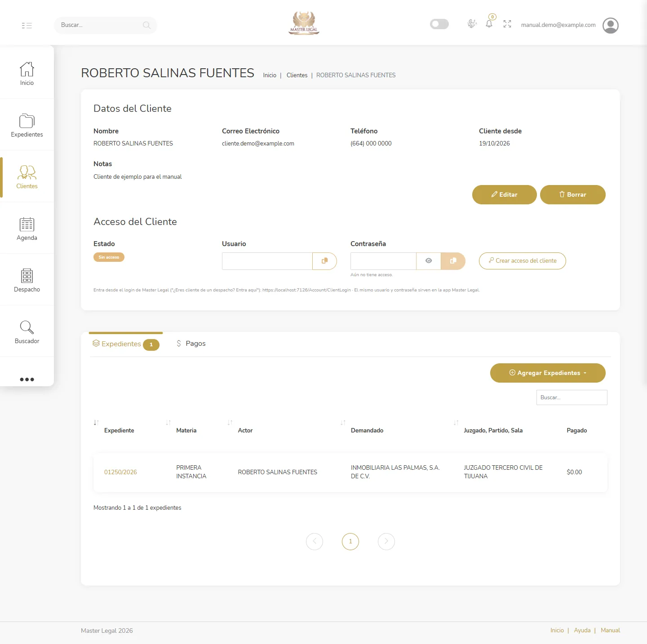This screenshot has width=647, height=644.
Task: Toggle the dark mode switch
Action: [439, 24]
